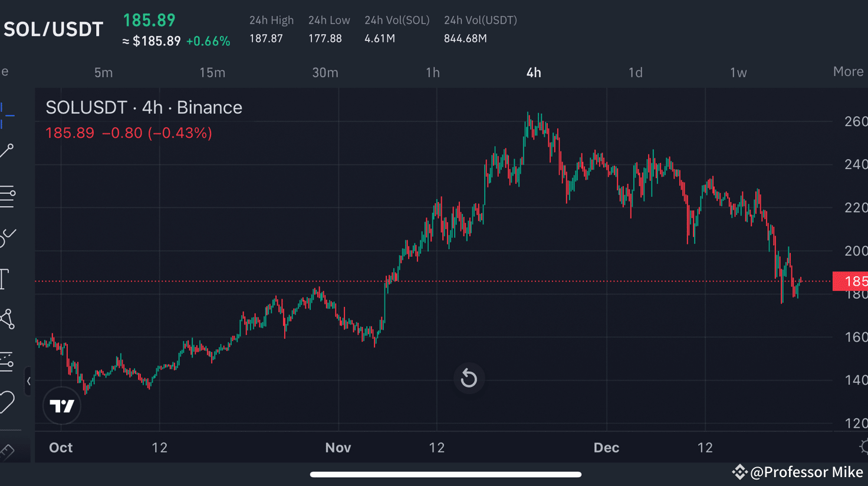Open the chart patterns tool
The width and height of the screenshot is (868, 486).
tap(7, 319)
